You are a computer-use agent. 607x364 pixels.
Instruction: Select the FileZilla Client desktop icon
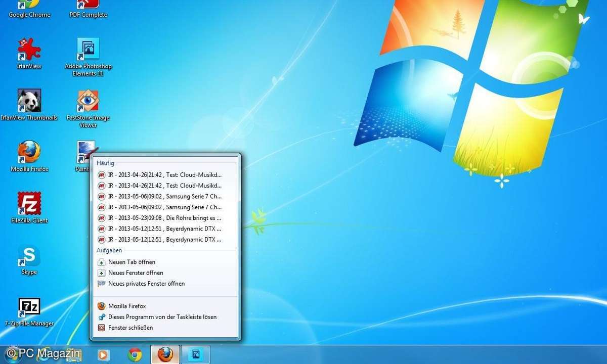(x=29, y=208)
